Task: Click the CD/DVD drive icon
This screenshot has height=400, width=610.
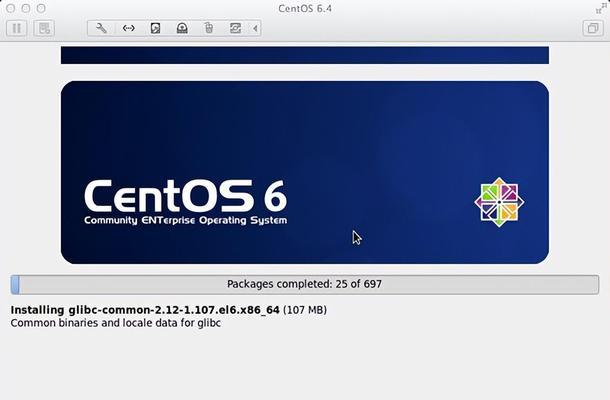Action: coord(182,28)
